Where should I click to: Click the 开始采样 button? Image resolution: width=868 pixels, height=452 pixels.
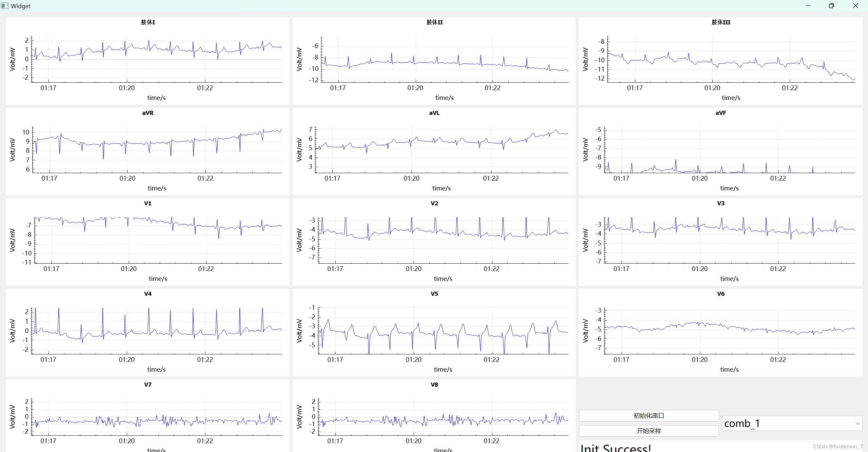tap(648, 431)
